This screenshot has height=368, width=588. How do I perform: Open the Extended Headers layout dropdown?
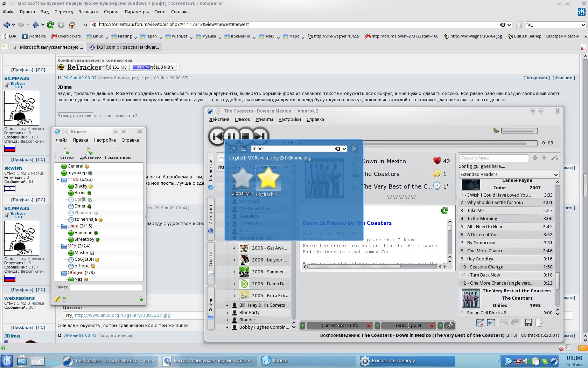tap(509, 175)
